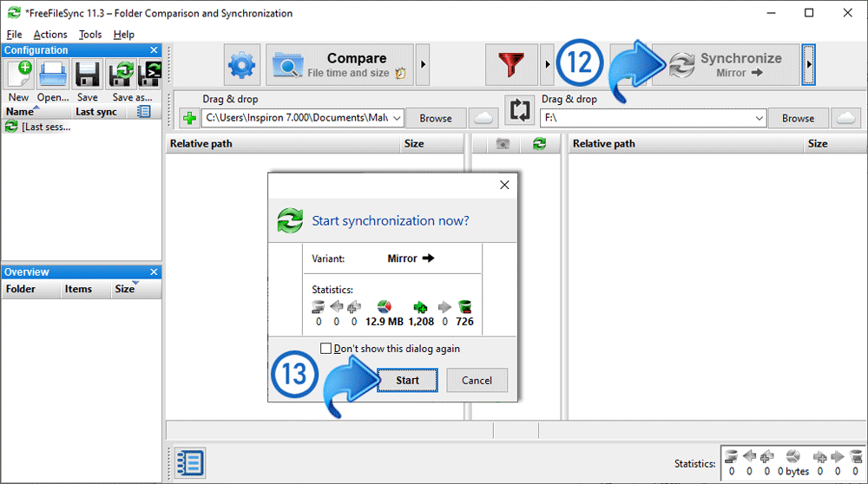
Task: Click the category column camera icon
Action: pyautogui.click(x=503, y=144)
